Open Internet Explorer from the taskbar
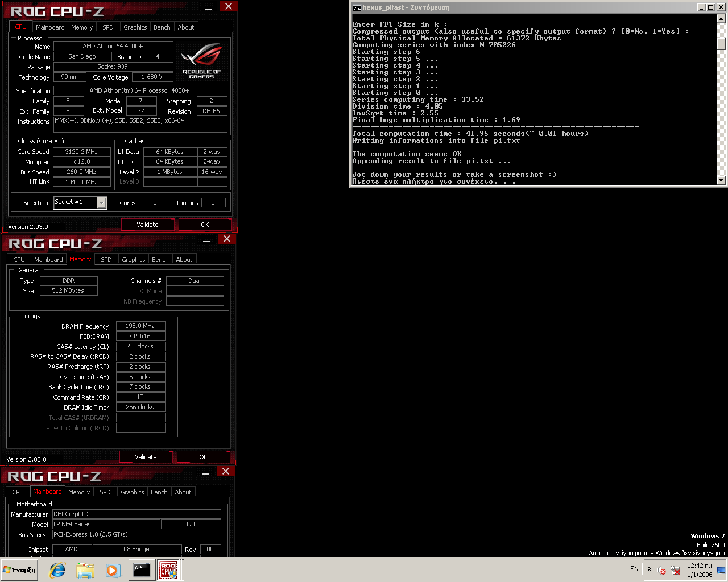The width and height of the screenshot is (728, 582). click(x=57, y=570)
